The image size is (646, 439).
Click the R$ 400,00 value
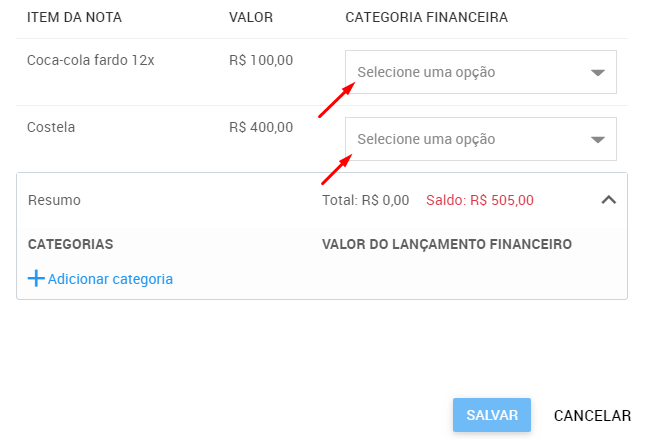click(261, 127)
